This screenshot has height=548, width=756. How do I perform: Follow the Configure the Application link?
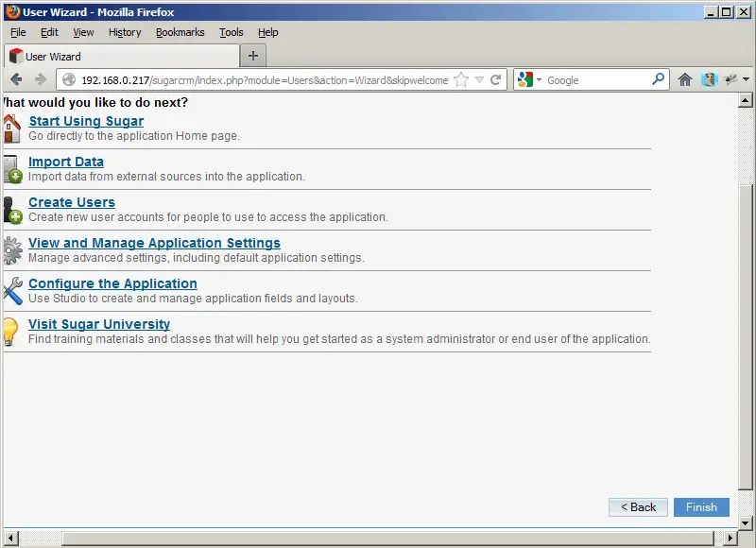click(x=112, y=283)
